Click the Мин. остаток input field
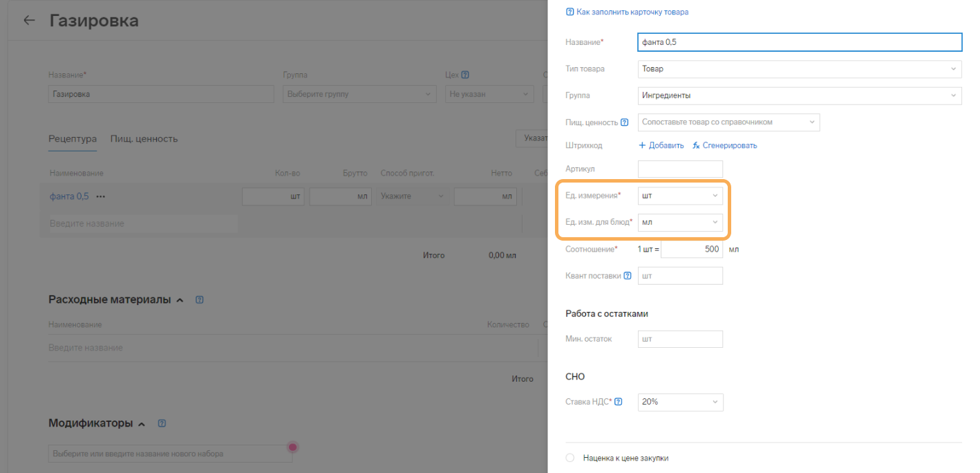This screenshot has width=980, height=473. click(x=680, y=339)
